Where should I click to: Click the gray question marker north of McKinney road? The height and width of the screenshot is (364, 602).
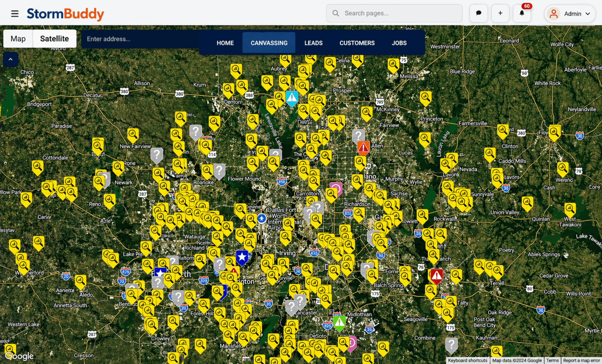(358, 136)
